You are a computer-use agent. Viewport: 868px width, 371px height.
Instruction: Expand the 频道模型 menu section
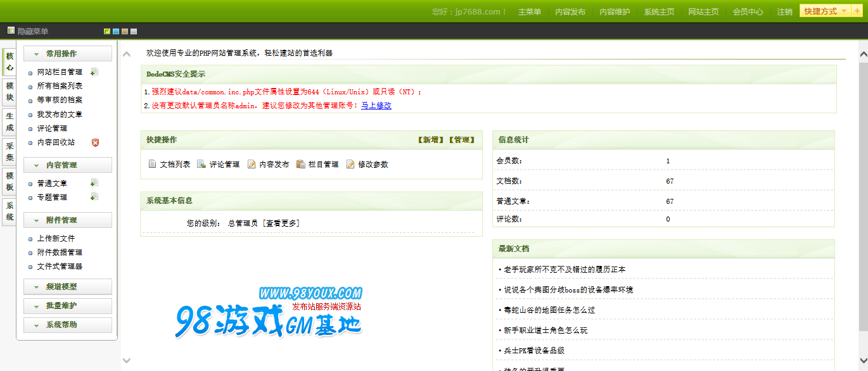pyautogui.click(x=68, y=286)
